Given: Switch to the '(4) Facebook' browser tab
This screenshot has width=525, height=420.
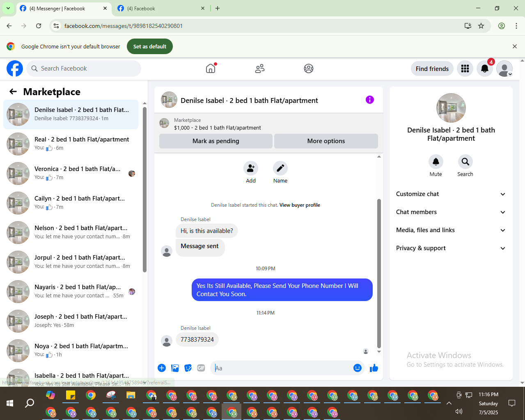Looking at the screenshot, I should click(x=160, y=8).
